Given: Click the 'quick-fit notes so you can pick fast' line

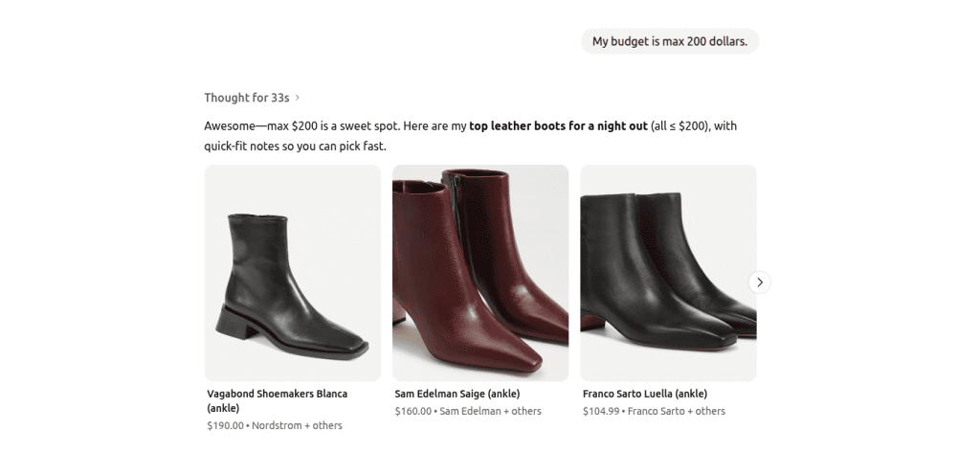Looking at the screenshot, I should pos(301,147).
